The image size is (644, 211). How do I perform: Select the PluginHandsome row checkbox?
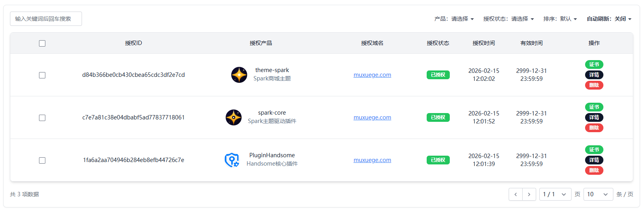42,160
